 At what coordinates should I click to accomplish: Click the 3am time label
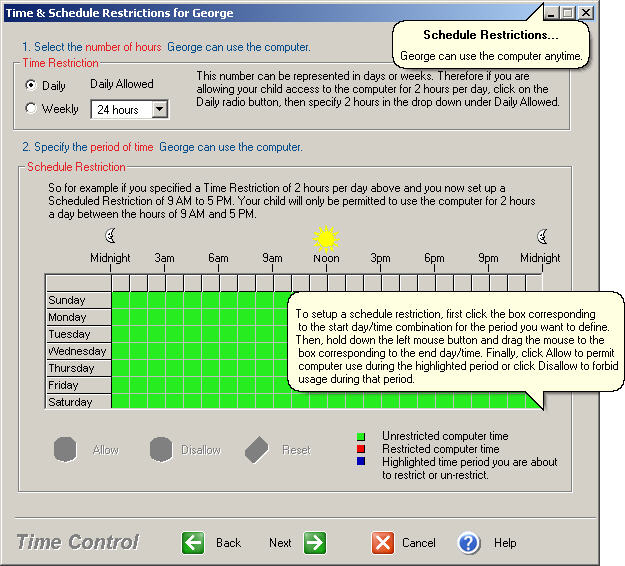[164, 258]
